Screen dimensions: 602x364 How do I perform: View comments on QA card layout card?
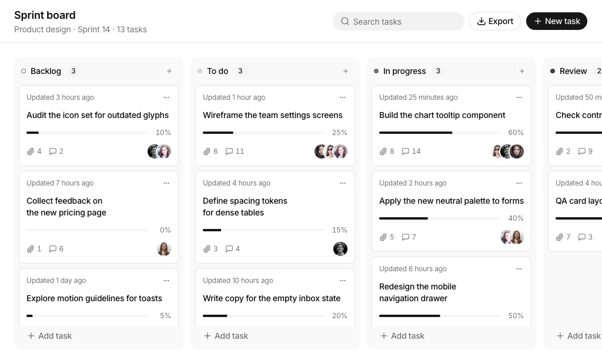tap(586, 237)
